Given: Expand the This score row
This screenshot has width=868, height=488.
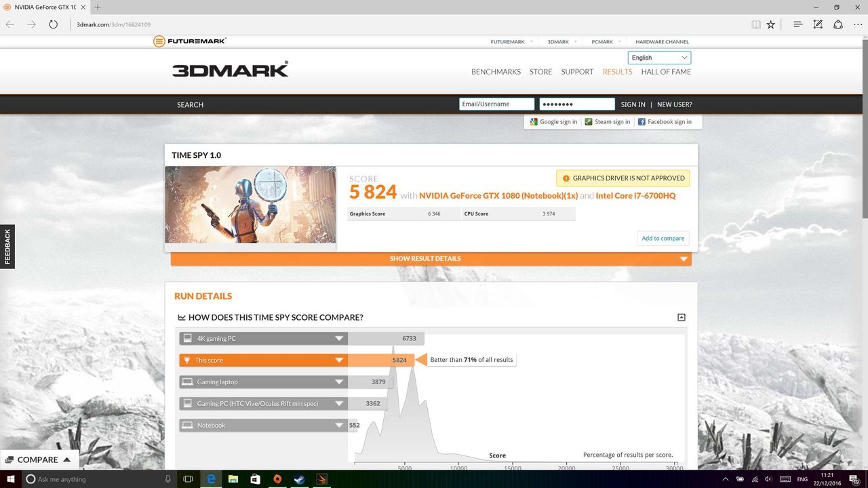Looking at the screenshot, I should pos(263,360).
